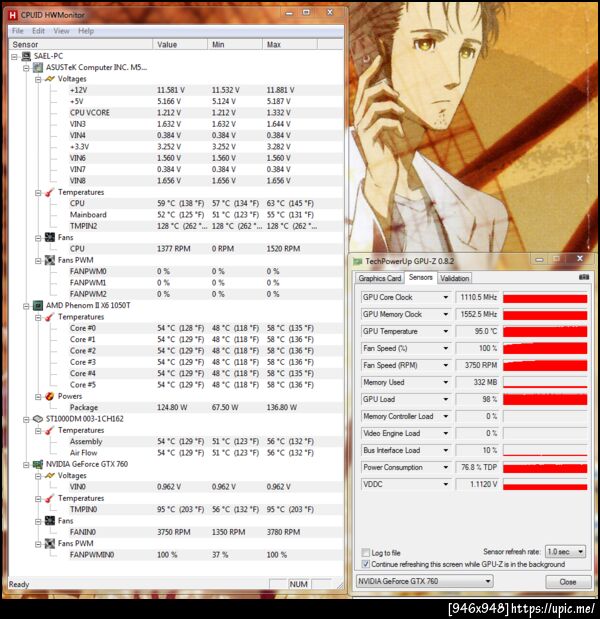
Task: Select the FANIN0 fan row
Action: tap(205, 532)
